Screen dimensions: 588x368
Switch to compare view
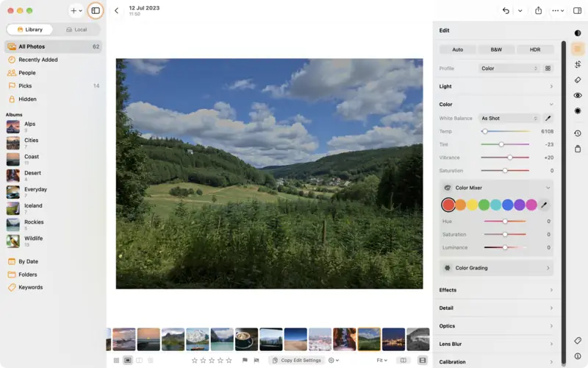(139, 360)
